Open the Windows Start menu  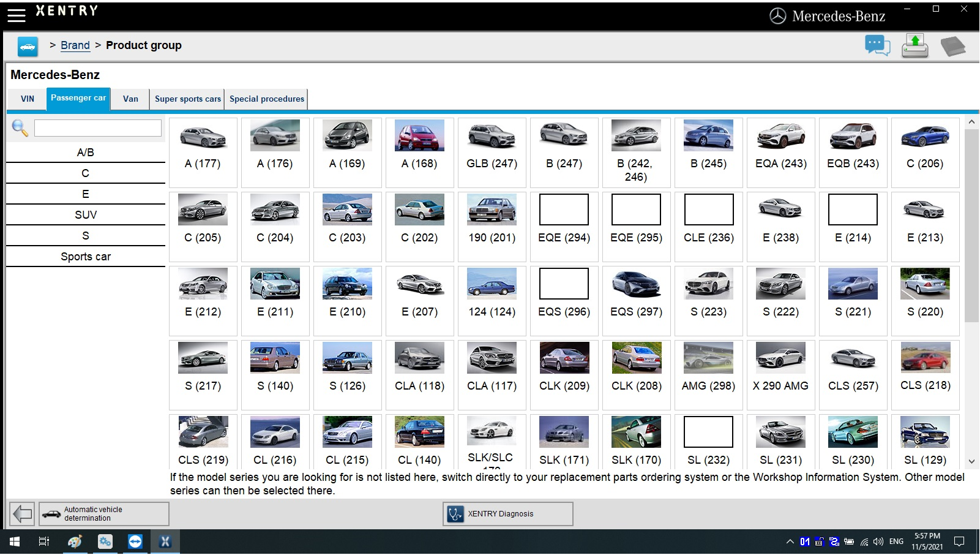click(x=15, y=542)
